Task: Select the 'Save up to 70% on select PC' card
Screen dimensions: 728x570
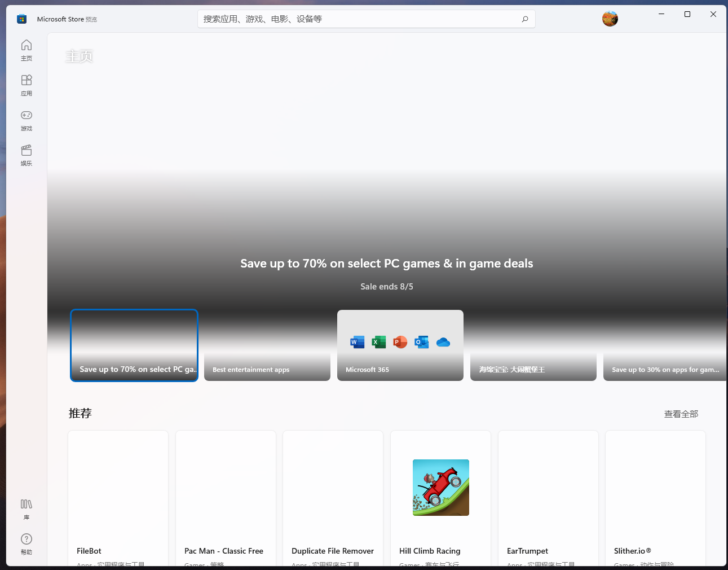Action: [x=134, y=345]
